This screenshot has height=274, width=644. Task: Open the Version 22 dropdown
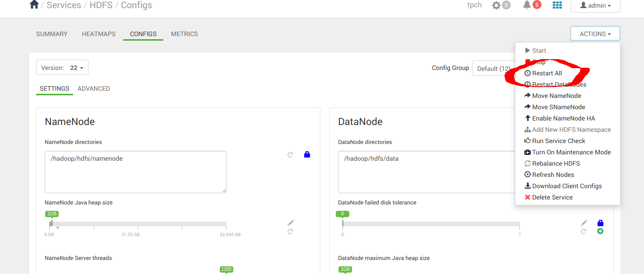[x=62, y=67]
